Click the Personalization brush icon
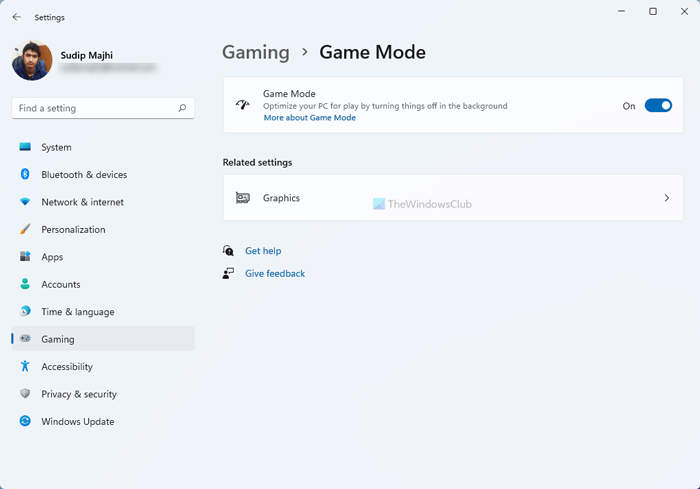Screen dimensions: 700x489 (25, 229)
